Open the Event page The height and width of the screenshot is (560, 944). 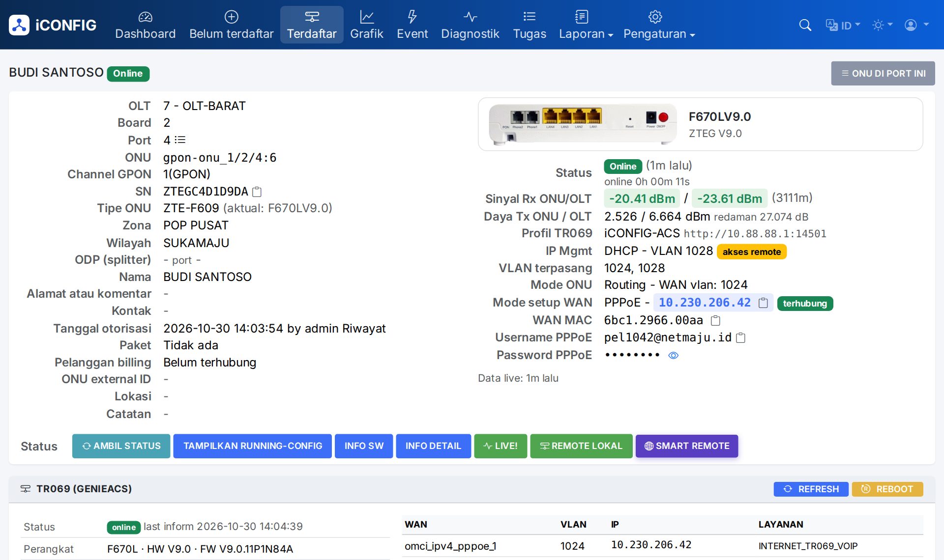point(412,25)
